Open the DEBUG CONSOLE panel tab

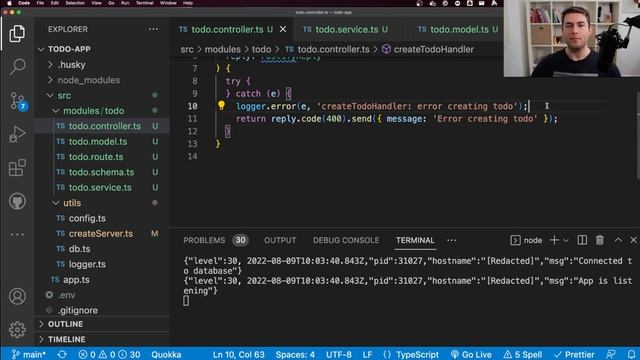pos(346,240)
